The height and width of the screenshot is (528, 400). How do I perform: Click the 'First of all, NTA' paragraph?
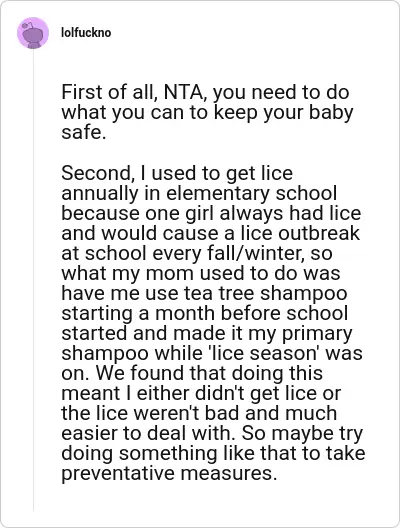pyautogui.click(x=207, y=112)
